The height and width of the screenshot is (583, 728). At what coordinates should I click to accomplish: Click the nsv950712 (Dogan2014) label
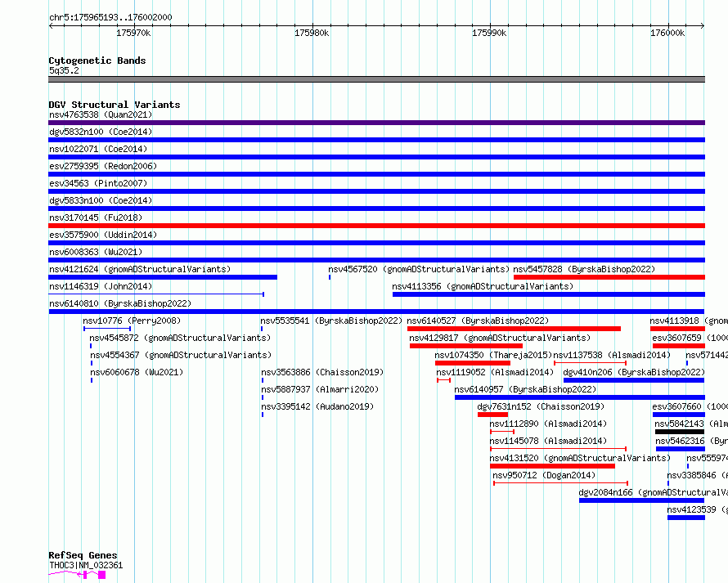click(544, 475)
